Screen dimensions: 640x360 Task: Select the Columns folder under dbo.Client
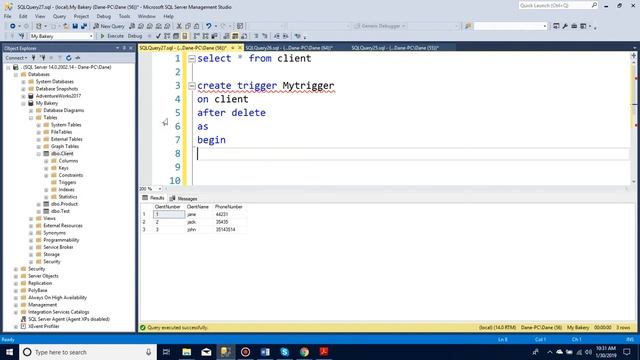coord(68,161)
